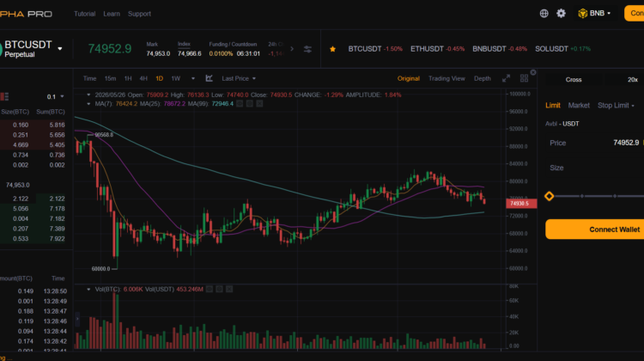
Task: Click the order book view icon
Action: [4, 96]
